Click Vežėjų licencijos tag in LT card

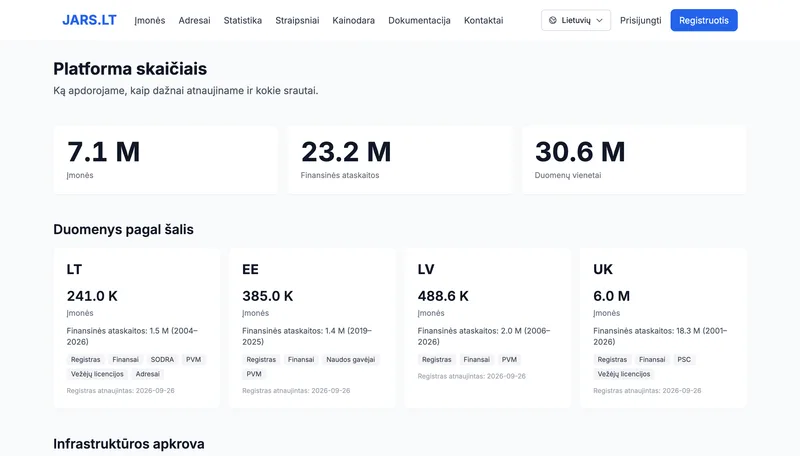97,374
